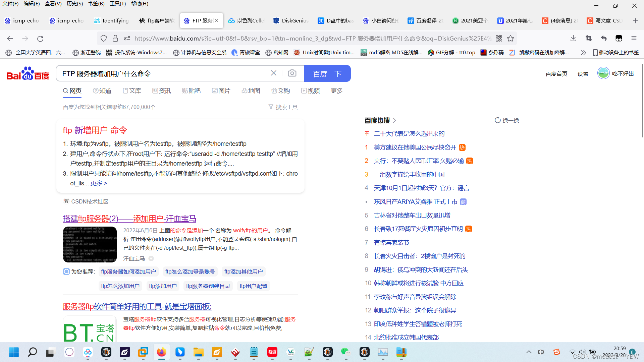
Task: Clear the search box with X icon
Action: click(274, 73)
